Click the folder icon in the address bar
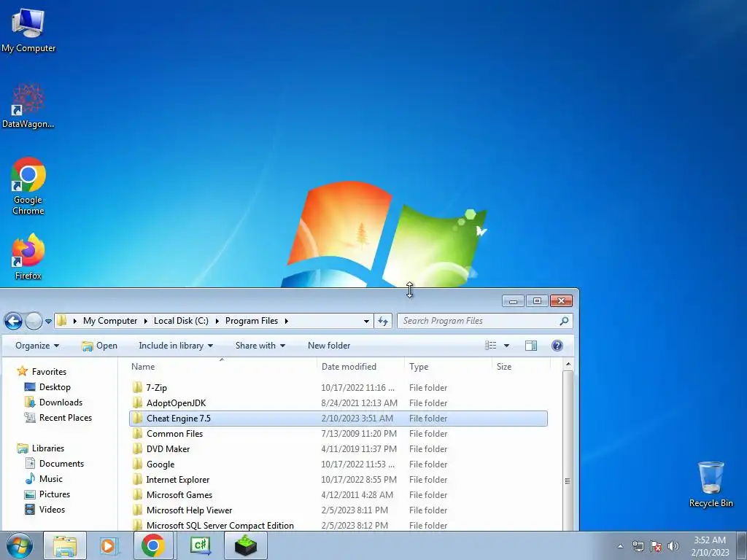This screenshot has height=560, width=747. point(62,321)
